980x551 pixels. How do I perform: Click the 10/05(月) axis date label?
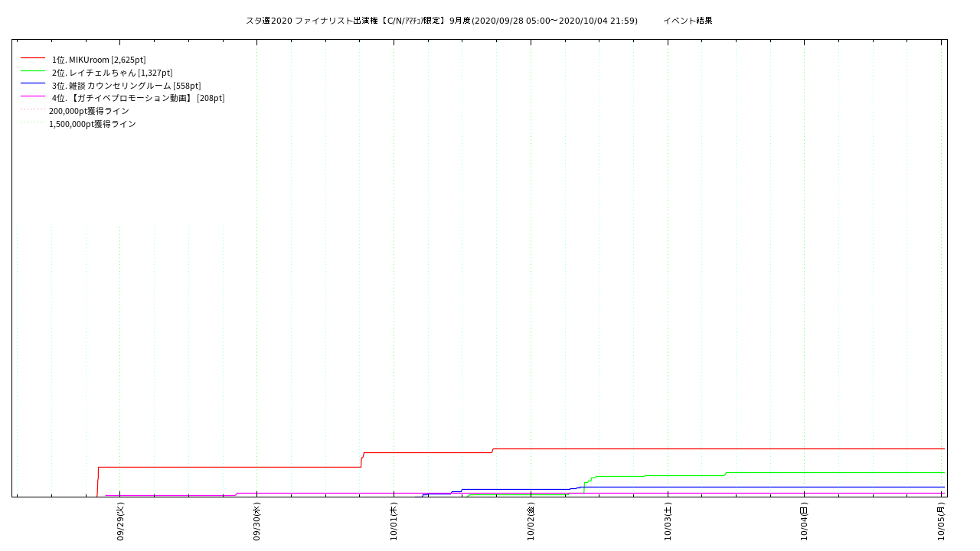(x=941, y=521)
